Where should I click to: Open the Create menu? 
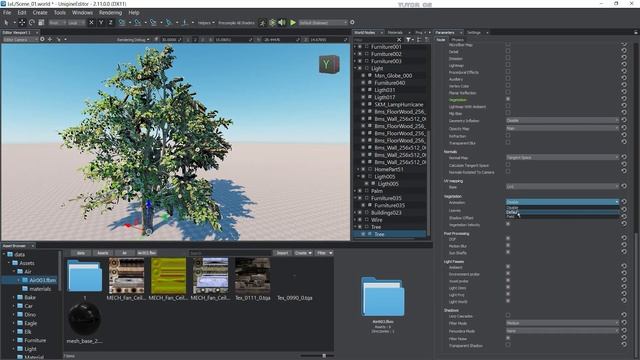tap(40, 13)
